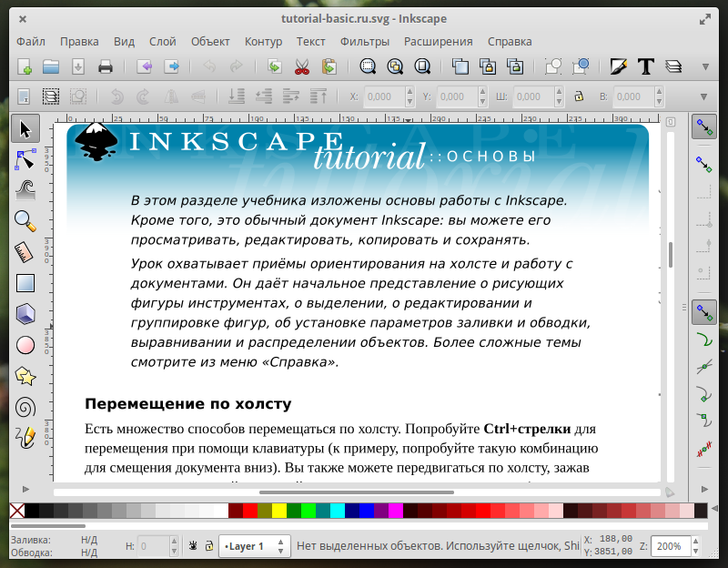Expand toolbox overflow arrow
Viewport: 728px width, 568px height.
click(25, 489)
